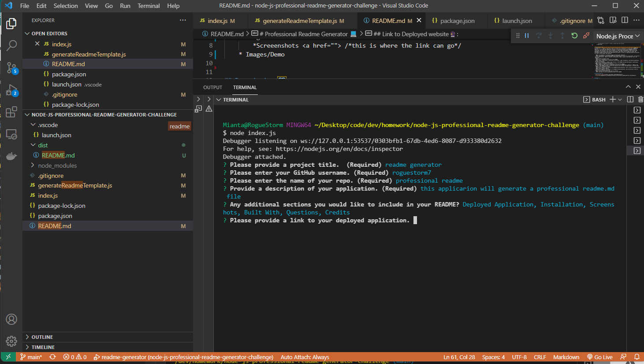Viewport: 644px width, 364px height.
Task: Disconnect the debugger
Action: click(586, 36)
